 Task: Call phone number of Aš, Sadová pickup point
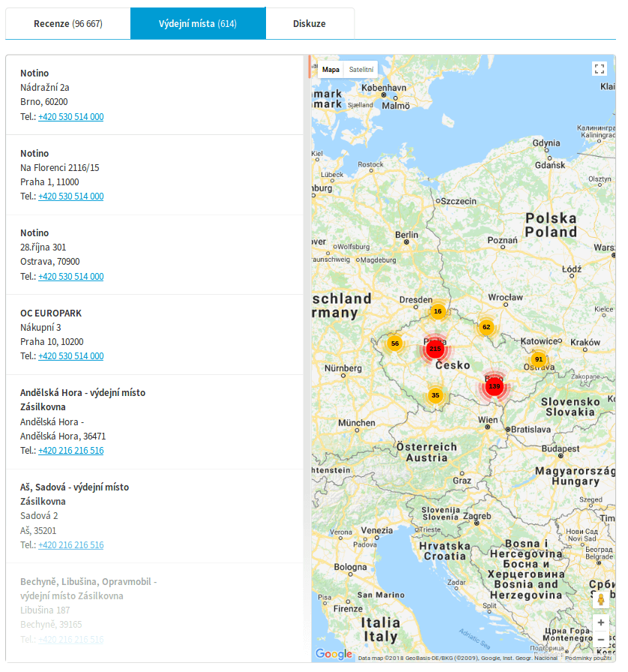click(71, 545)
